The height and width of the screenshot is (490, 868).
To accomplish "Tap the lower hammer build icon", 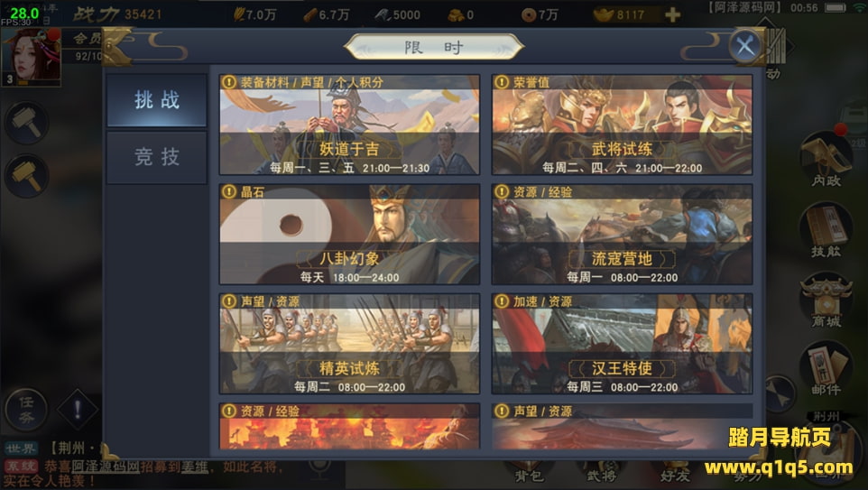I will click(x=26, y=175).
